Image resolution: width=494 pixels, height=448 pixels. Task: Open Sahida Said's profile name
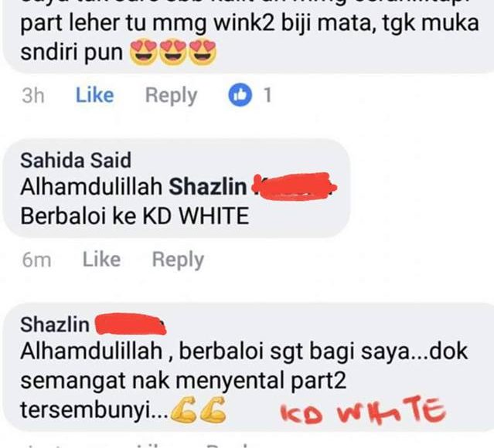tap(76, 160)
